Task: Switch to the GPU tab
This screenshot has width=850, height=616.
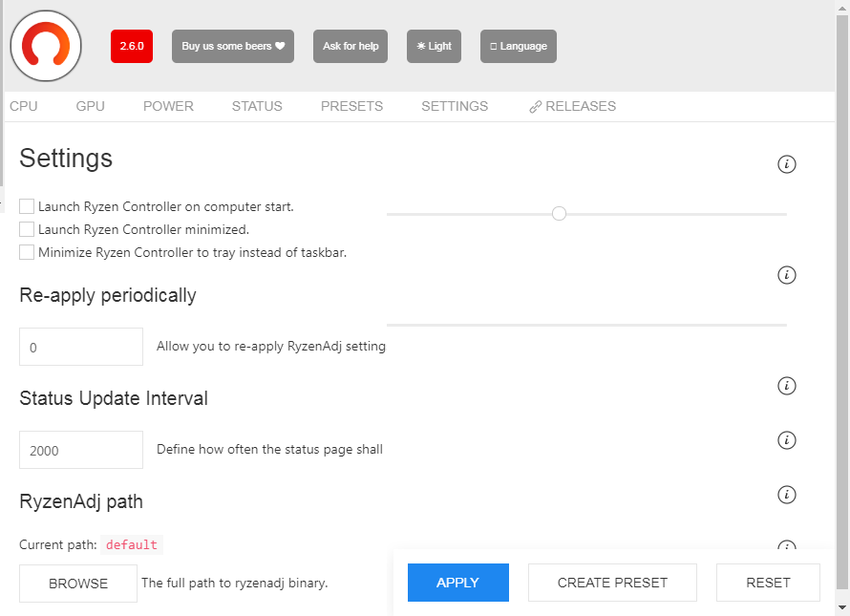Action: (91, 106)
